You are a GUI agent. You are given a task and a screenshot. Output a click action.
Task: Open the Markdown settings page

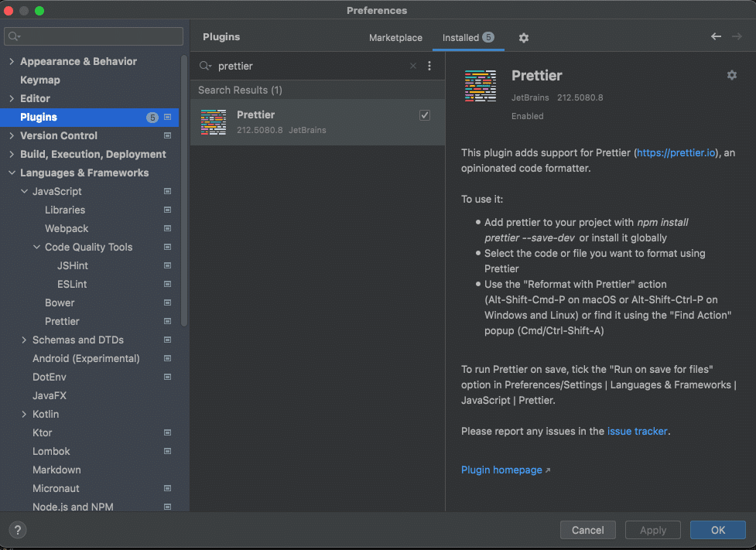pyautogui.click(x=57, y=470)
